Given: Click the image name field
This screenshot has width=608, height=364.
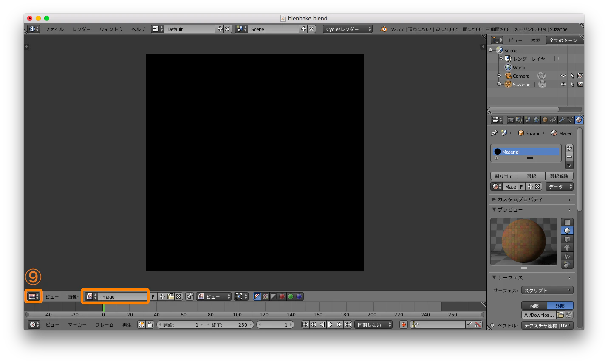Looking at the screenshot, I should (x=122, y=296).
